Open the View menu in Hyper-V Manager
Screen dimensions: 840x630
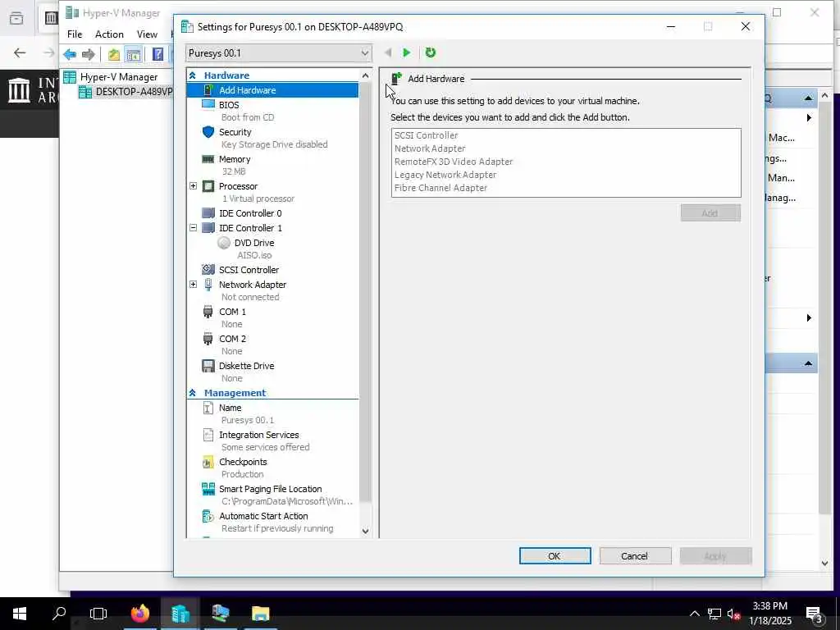point(147,34)
